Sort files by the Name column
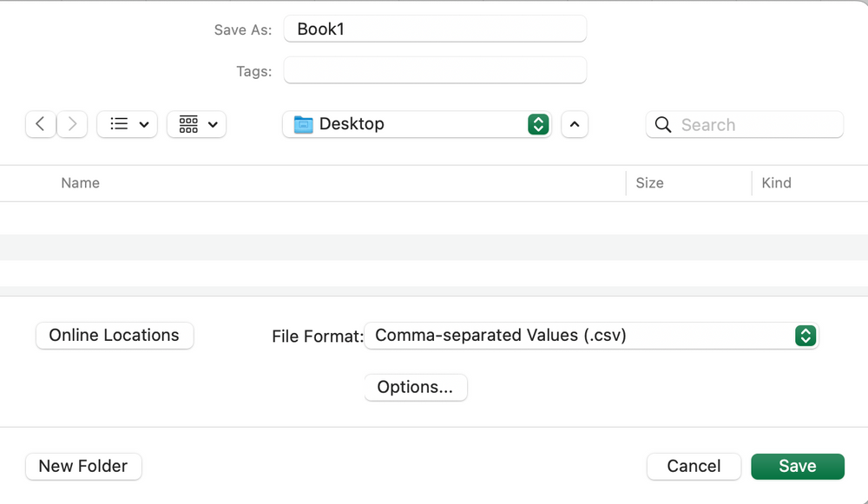868x504 pixels. (x=80, y=183)
